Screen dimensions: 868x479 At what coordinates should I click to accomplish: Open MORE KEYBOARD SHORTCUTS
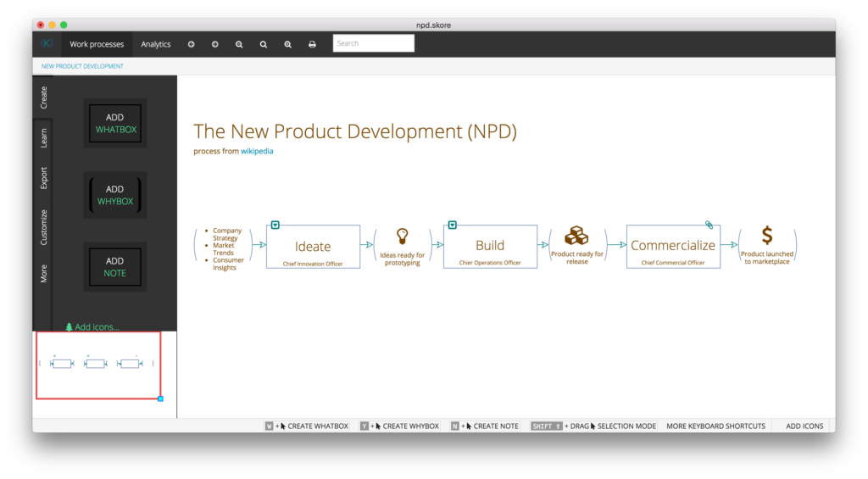tap(715, 426)
